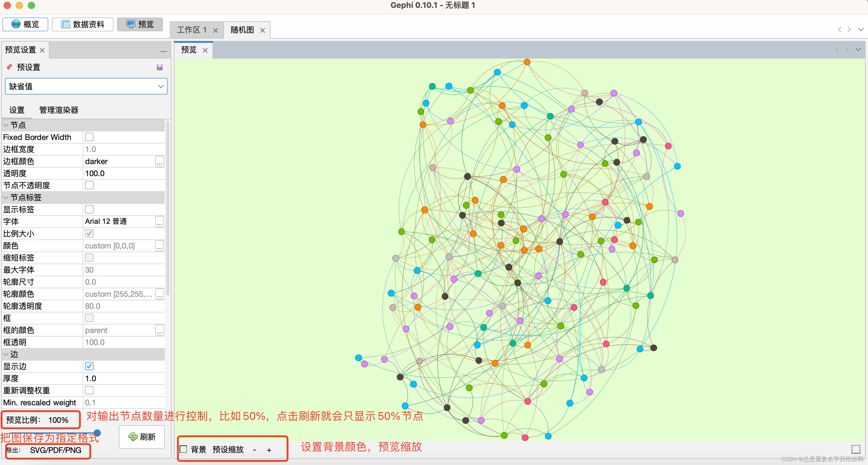Open border color editor ellipsis button
868x465 pixels.
pyautogui.click(x=159, y=162)
